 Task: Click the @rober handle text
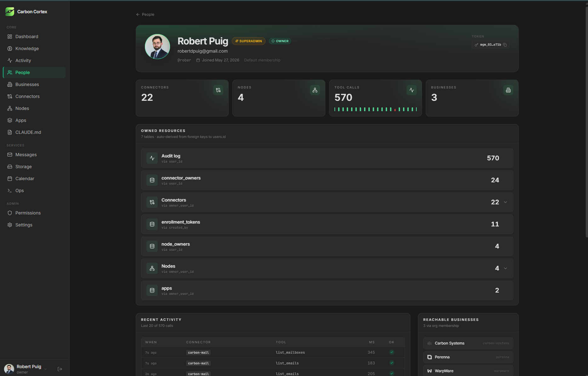click(x=184, y=60)
